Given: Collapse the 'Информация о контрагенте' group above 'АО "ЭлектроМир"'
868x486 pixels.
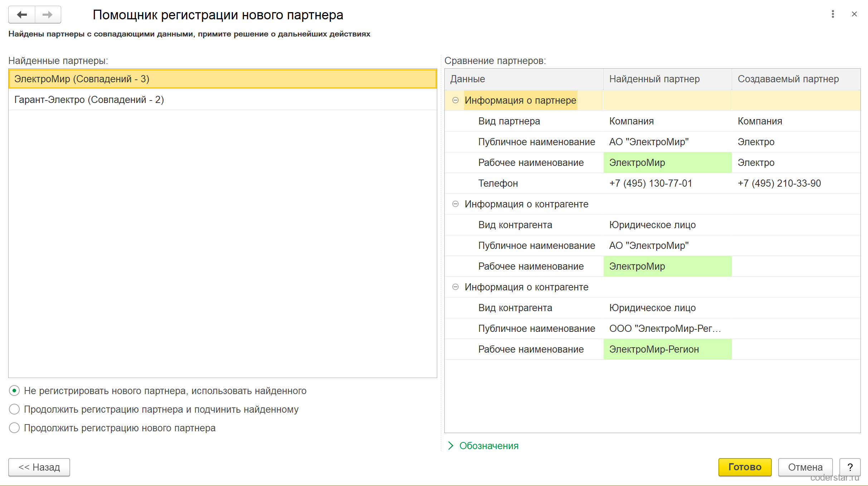Looking at the screenshot, I should (455, 204).
